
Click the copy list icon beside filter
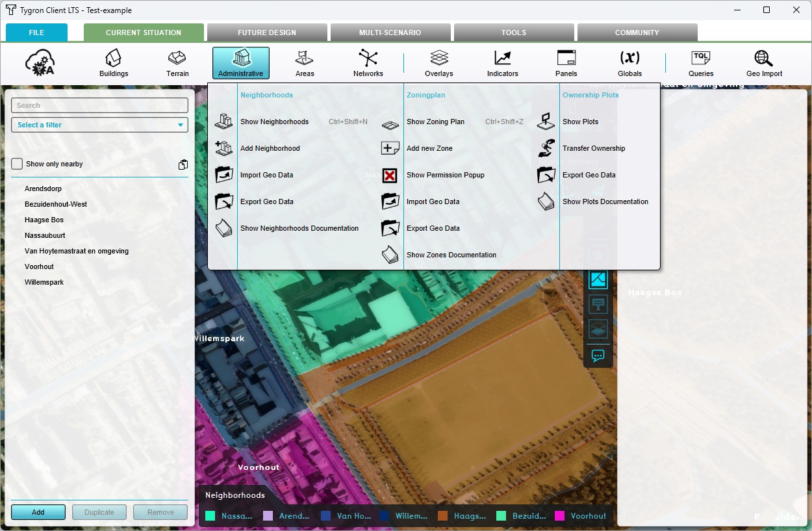(x=183, y=164)
